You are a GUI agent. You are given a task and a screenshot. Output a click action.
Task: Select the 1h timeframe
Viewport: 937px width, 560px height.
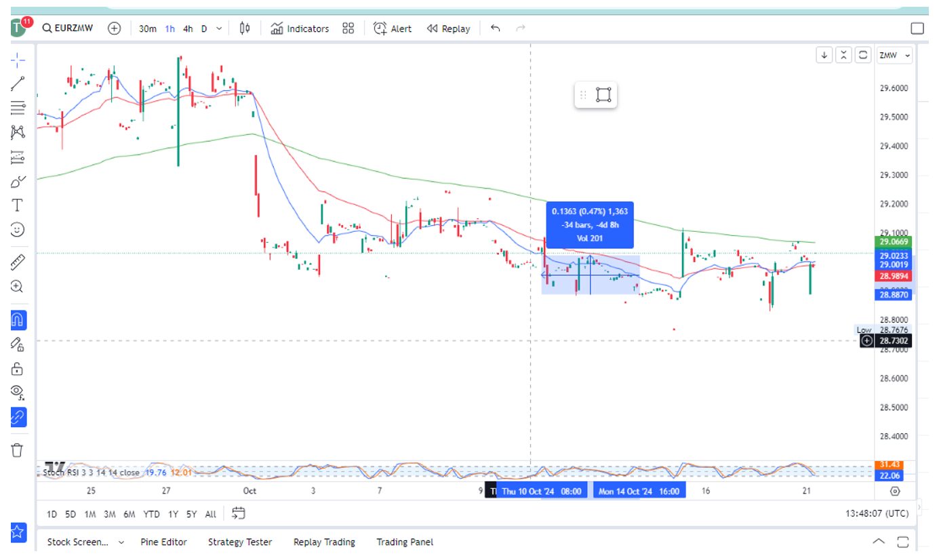coord(170,28)
